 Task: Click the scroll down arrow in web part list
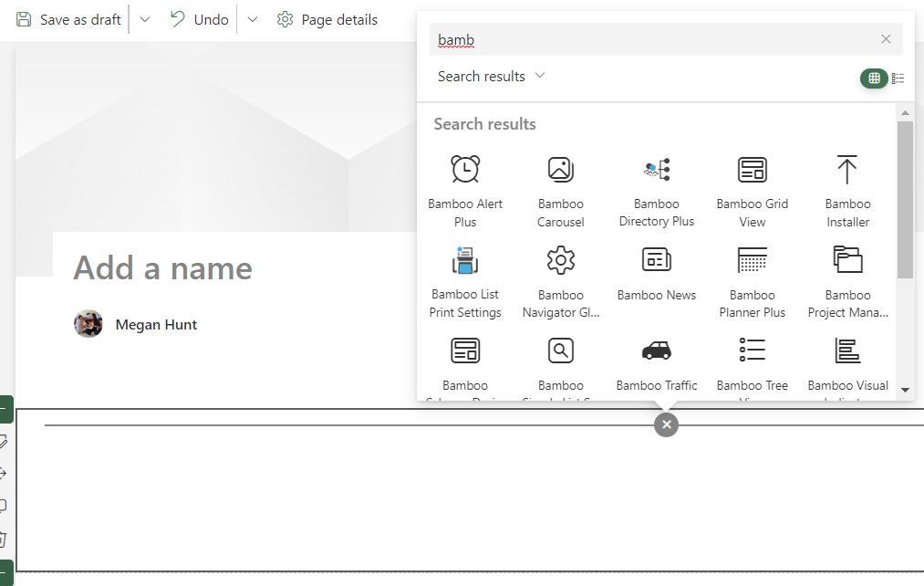(x=905, y=390)
